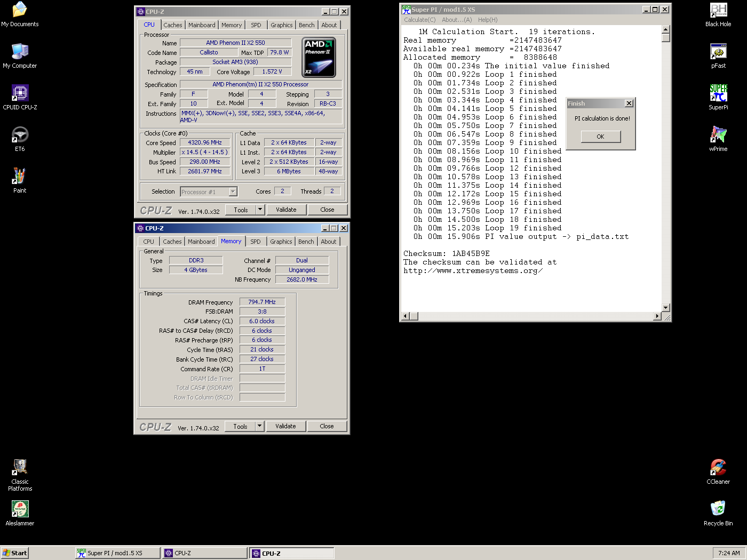Click the DRAM Frequency 794.7 MHz value
Screen dimensions: 747x560
click(262, 302)
